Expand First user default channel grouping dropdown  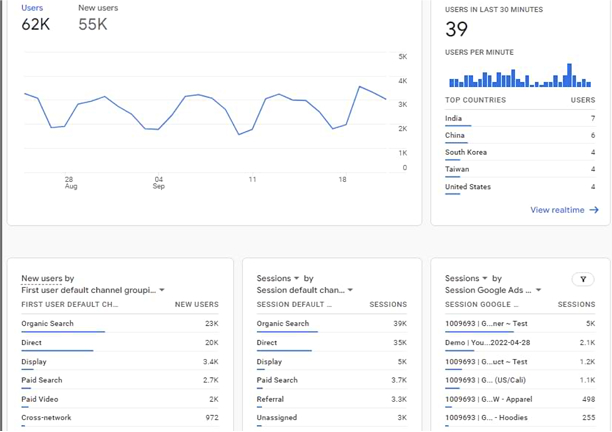(x=162, y=290)
